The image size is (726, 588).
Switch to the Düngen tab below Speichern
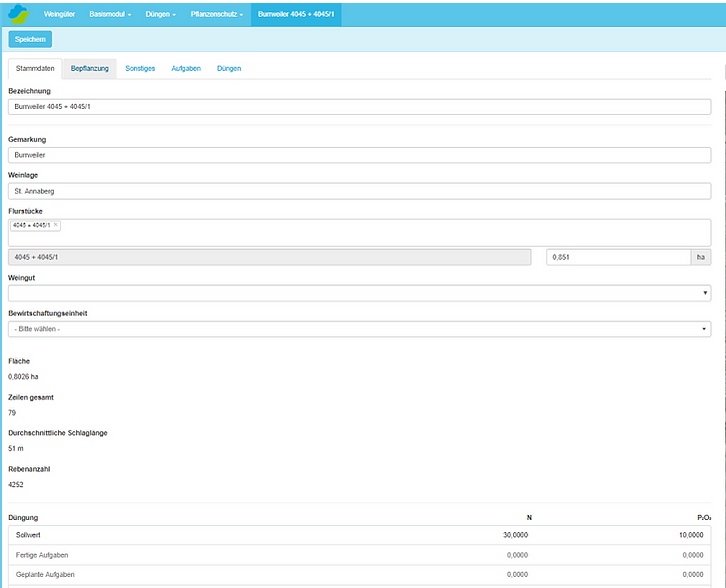[x=229, y=68]
